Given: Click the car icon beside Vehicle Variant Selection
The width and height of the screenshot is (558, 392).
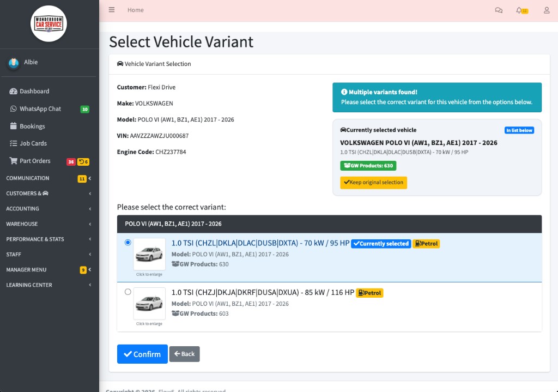Looking at the screenshot, I should pyautogui.click(x=120, y=64).
